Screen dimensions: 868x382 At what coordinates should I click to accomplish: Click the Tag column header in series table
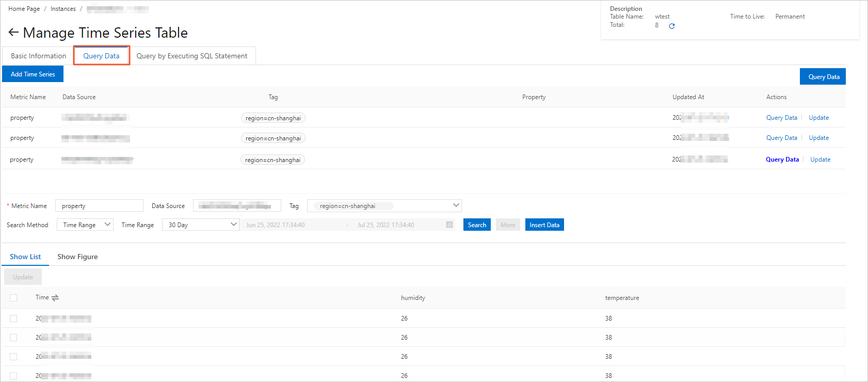pos(273,97)
